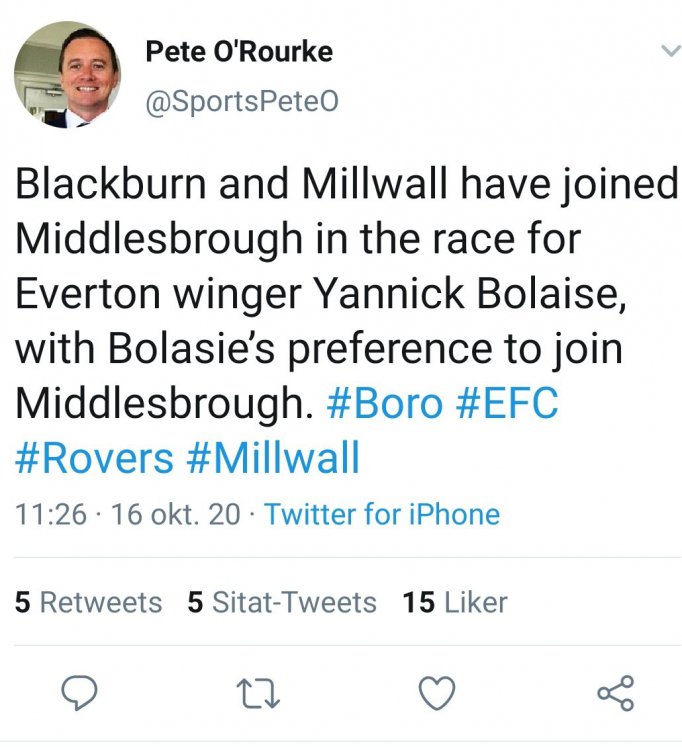Click the 16 okt. 20 date
The width and height of the screenshot is (682, 750).
176,514
